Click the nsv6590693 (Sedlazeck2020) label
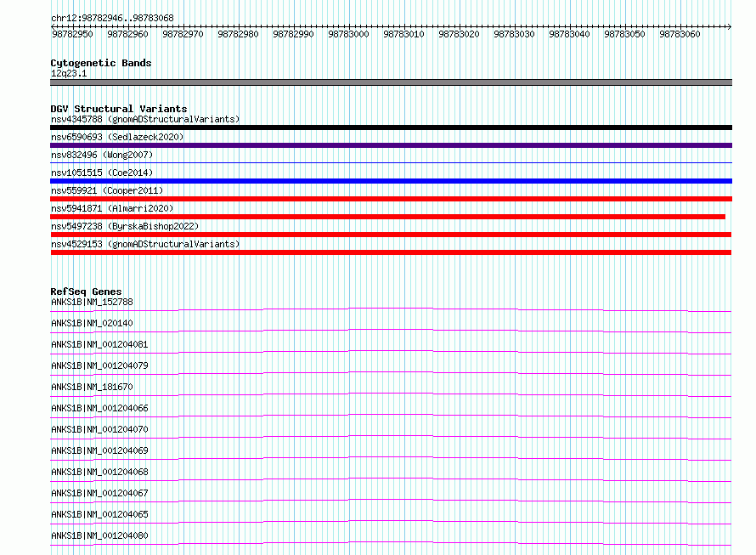The height and width of the screenshot is (555, 756). coord(117,137)
